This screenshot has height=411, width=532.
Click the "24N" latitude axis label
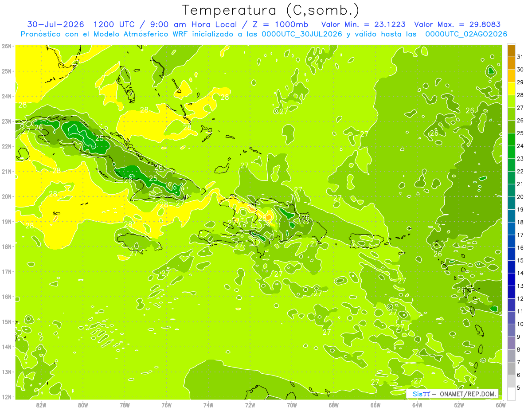pyautogui.click(x=7, y=96)
